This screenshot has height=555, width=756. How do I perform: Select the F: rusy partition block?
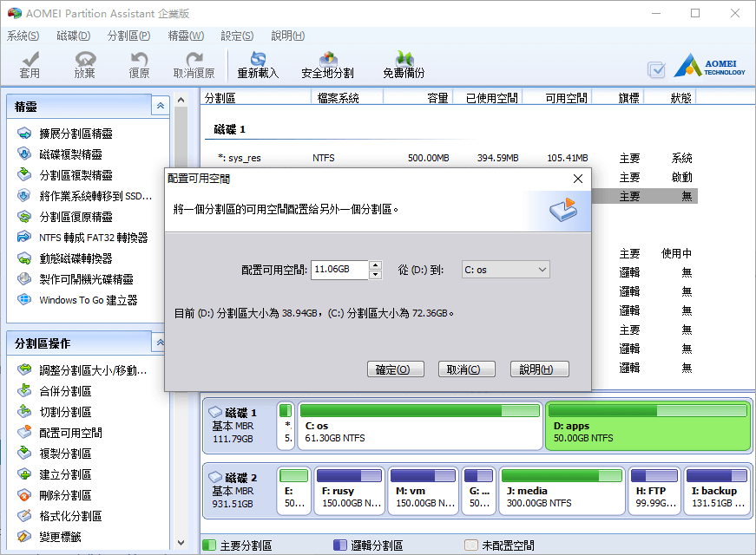click(x=350, y=491)
